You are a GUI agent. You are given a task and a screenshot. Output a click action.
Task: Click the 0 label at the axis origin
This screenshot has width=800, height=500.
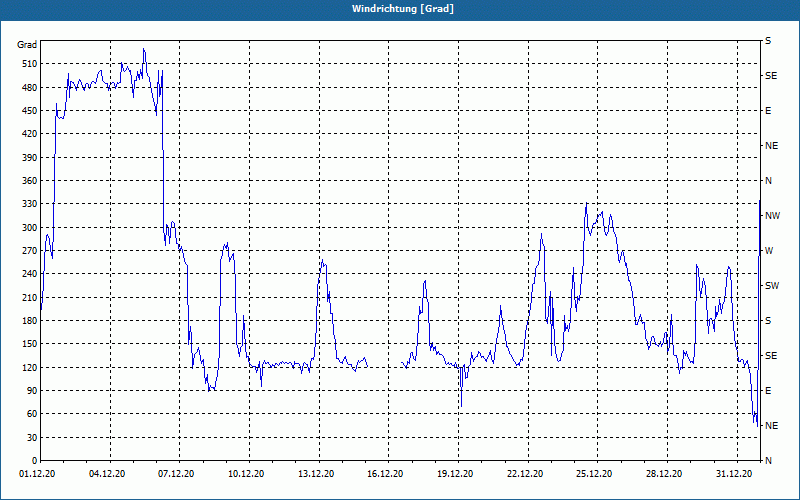click(34, 461)
